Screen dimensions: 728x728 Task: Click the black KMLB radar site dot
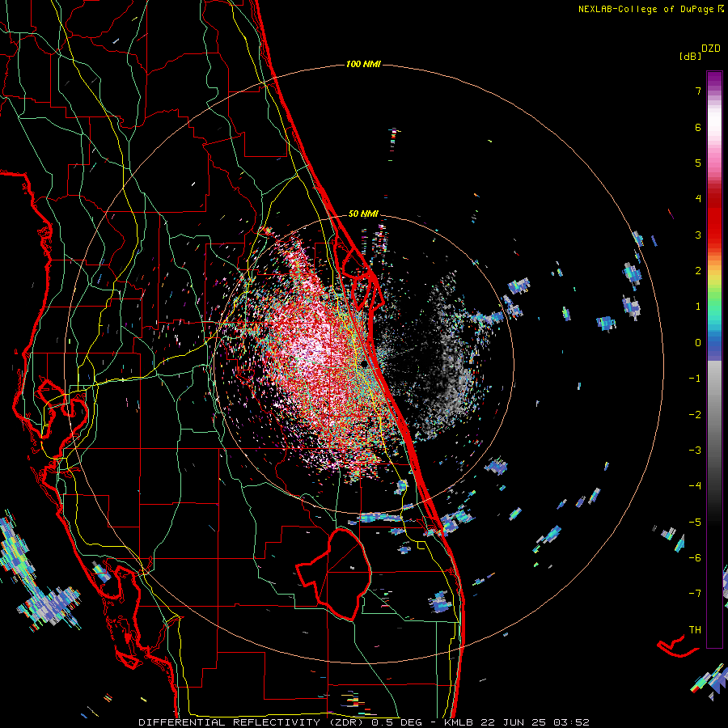[364, 364]
